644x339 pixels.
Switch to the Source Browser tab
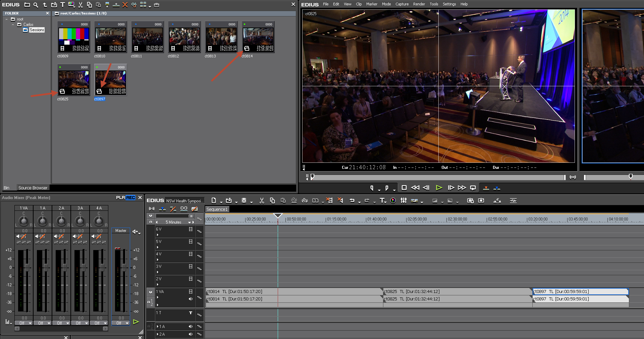pyautogui.click(x=33, y=188)
